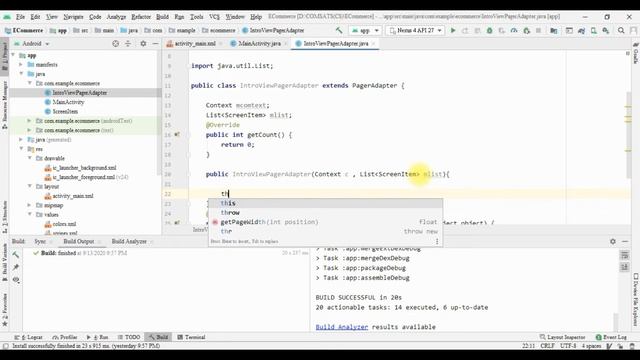Collapse all in project panel
The image size is (640, 360).
tap(128, 43)
